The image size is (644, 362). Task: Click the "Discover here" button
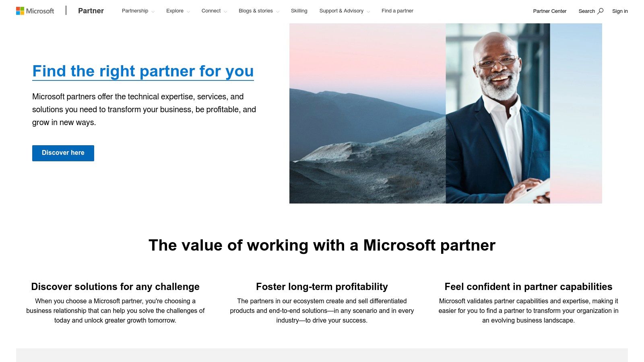coord(63,153)
